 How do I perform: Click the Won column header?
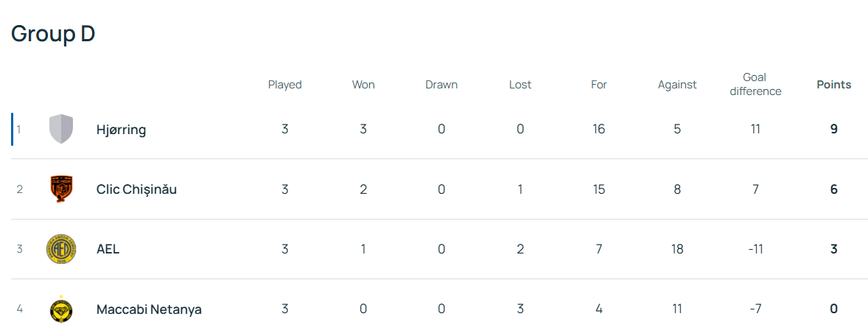pos(363,85)
